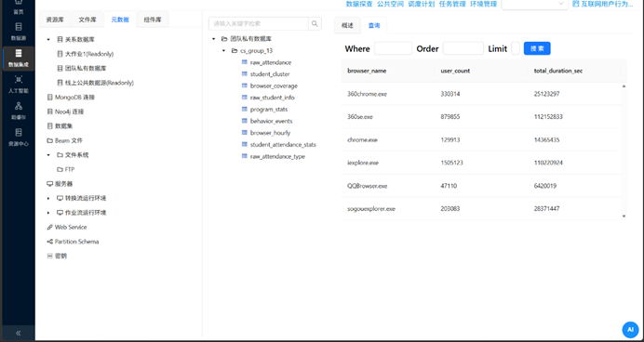Click the database icon of 大作业1(Readonly)

60,54
